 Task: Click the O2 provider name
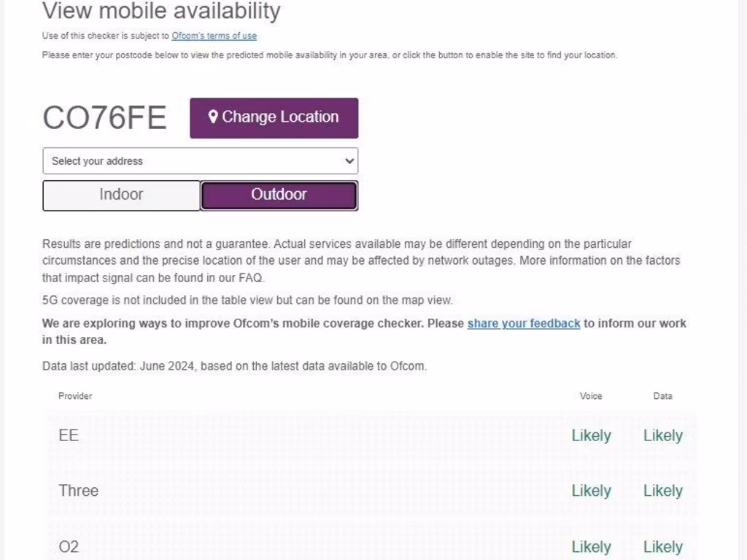(x=69, y=546)
